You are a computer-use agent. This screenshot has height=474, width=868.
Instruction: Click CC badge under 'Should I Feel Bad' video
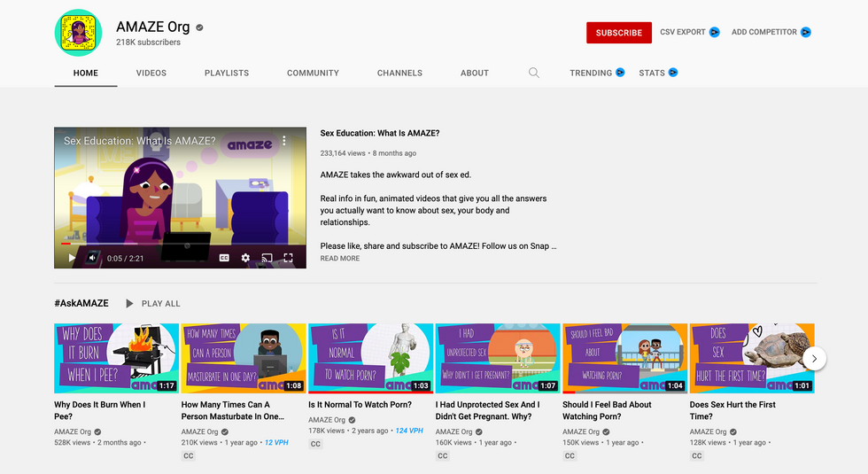(x=570, y=455)
